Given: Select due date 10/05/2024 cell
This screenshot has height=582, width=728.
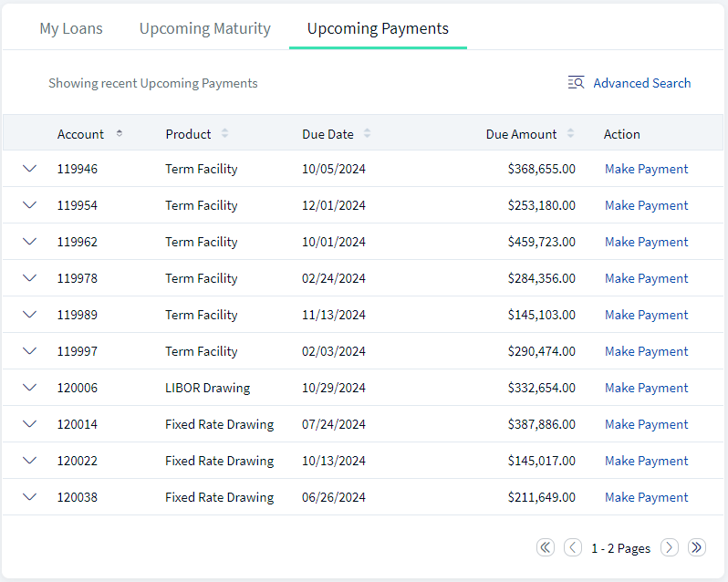Looking at the screenshot, I should pyautogui.click(x=333, y=169).
